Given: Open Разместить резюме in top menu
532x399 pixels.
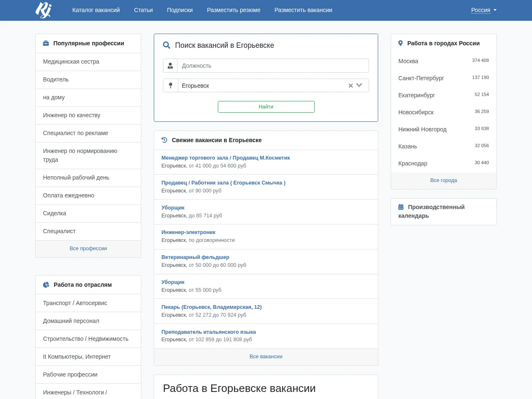Looking at the screenshot, I should pos(234,10).
